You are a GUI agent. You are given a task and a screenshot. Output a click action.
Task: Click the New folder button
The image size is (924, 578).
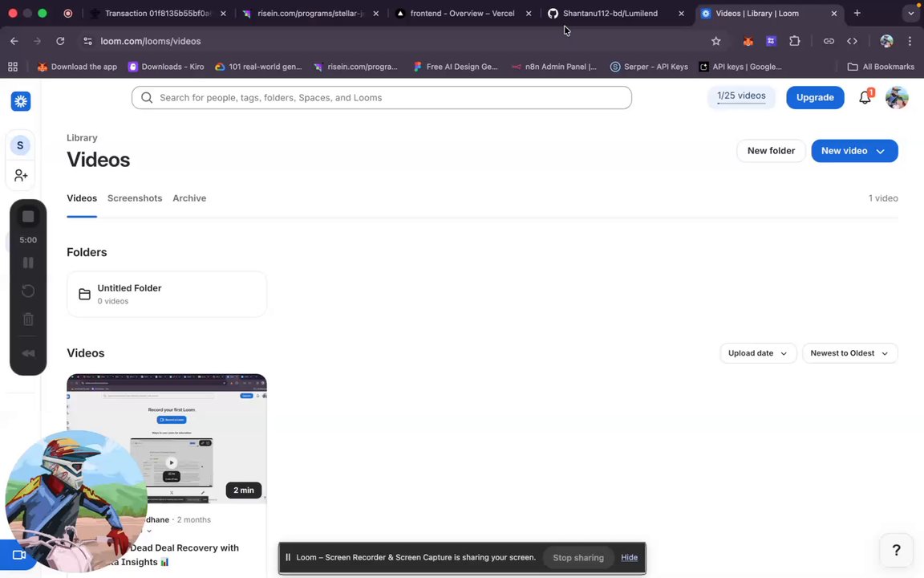[x=771, y=151]
